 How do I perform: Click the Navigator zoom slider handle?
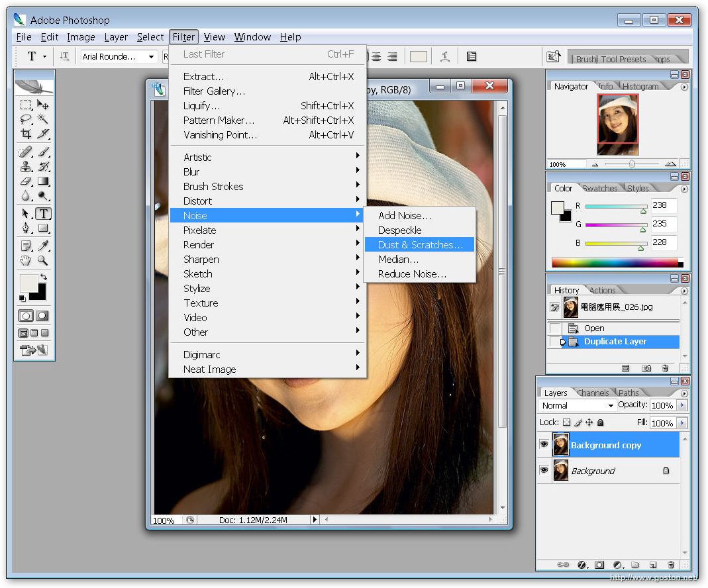(632, 164)
